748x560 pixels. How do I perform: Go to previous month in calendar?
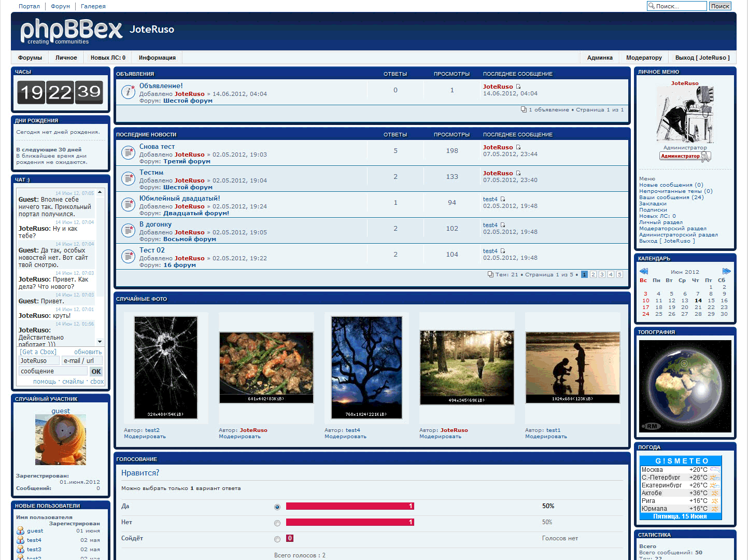coord(644,271)
